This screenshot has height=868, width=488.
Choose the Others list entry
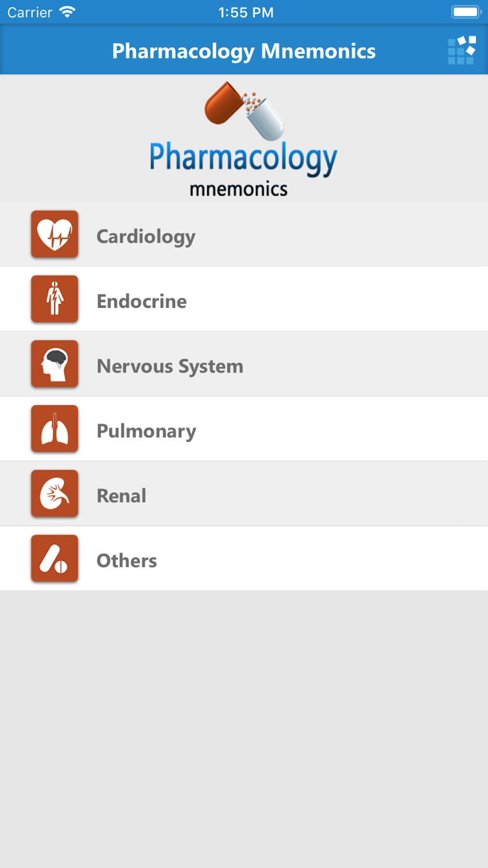coord(244,558)
